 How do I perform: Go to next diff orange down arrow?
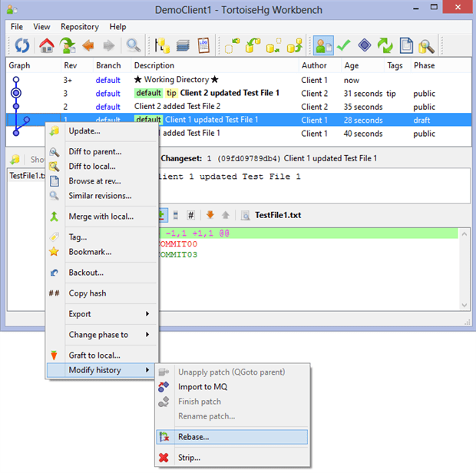coord(210,215)
